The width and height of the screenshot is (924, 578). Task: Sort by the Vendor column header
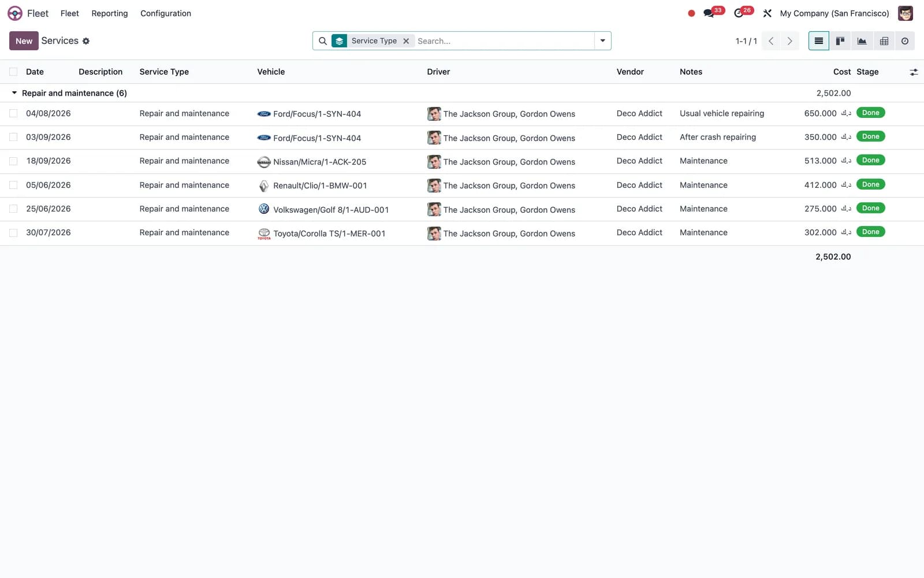tap(630, 72)
